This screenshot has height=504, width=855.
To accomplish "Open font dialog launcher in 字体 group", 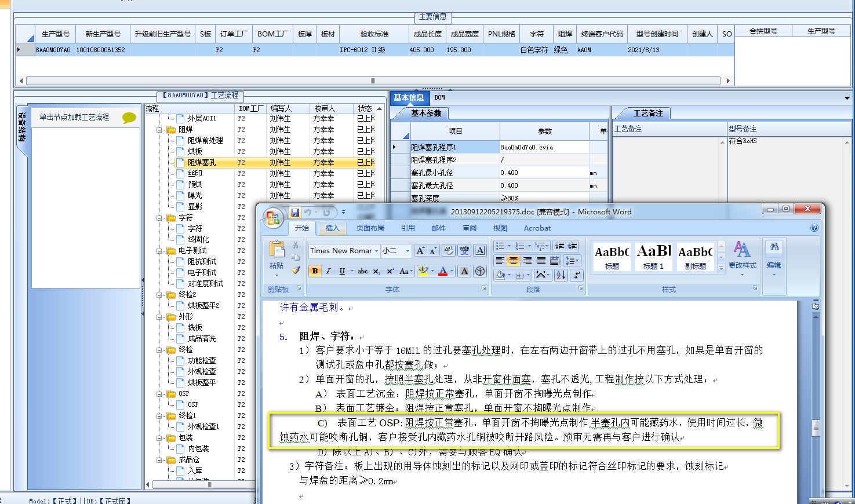I will click(x=483, y=288).
